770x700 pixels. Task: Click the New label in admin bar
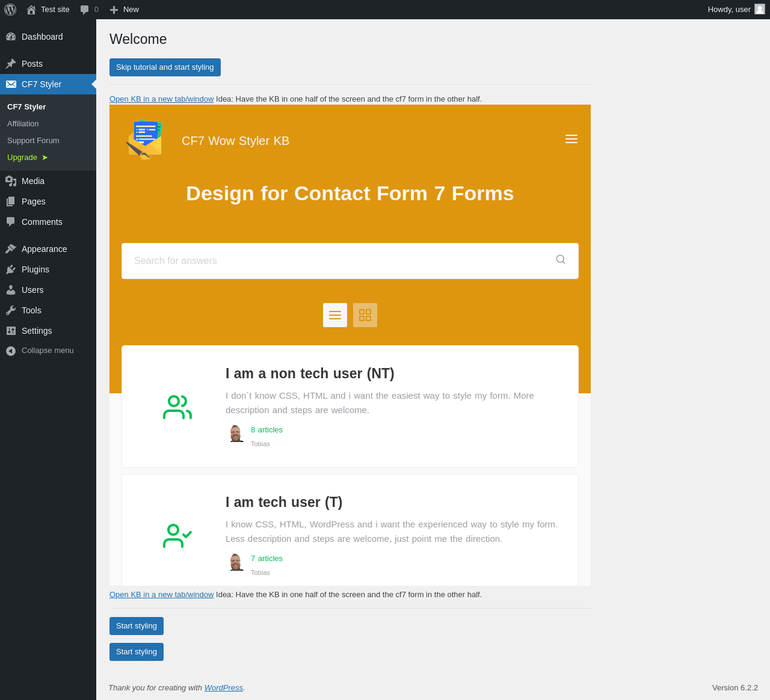(131, 10)
